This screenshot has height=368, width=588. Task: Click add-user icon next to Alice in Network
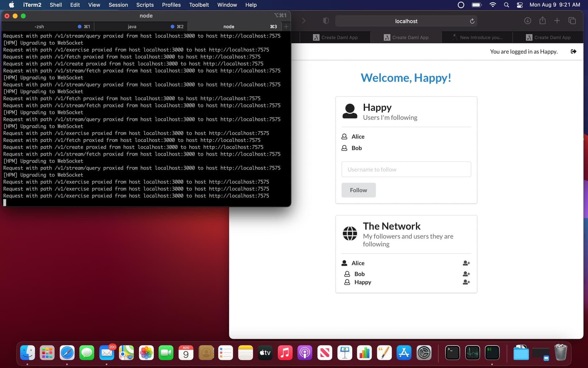[x=466, y=263]
